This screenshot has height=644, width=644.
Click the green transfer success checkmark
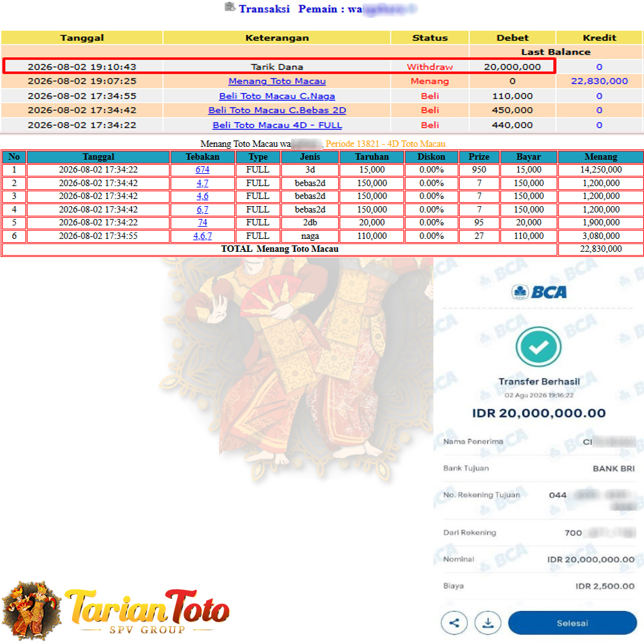[538, 347]
